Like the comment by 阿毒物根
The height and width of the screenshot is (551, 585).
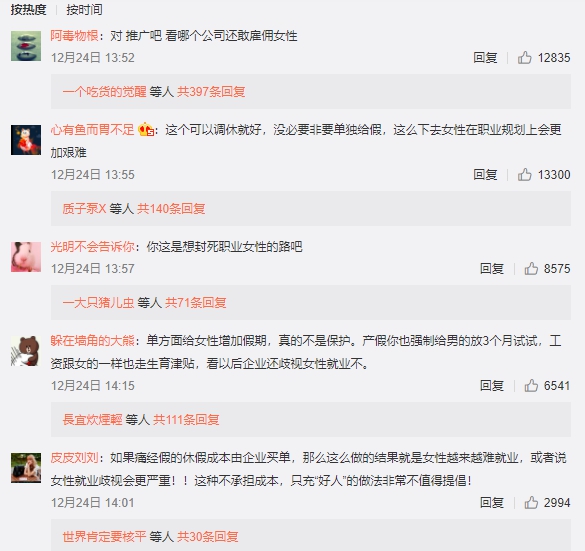tap(525, 58)
